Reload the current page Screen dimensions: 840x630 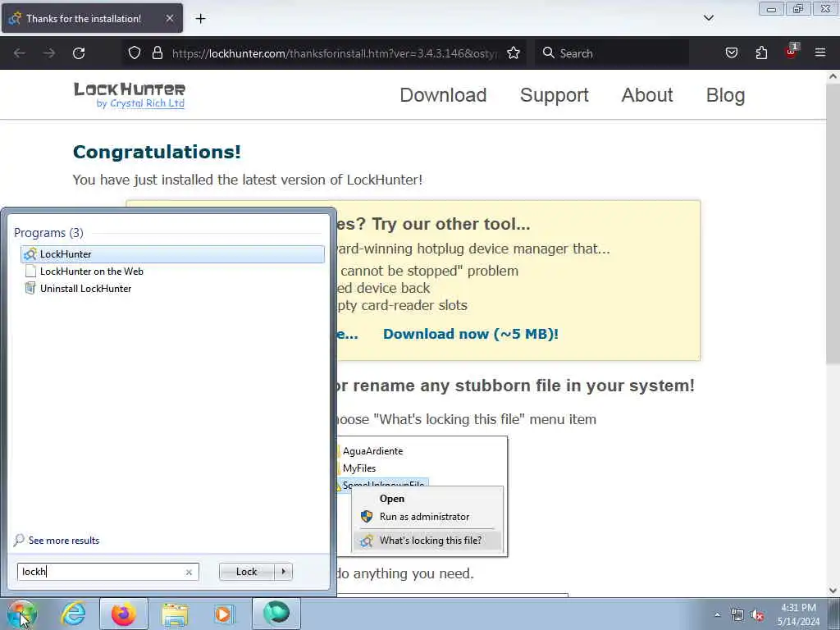79,53
